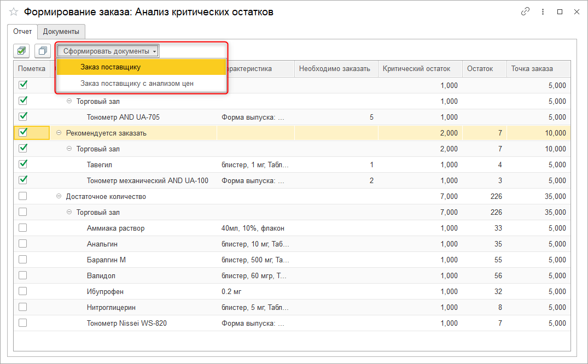Click the Остаток column header

pyautogui.click(x=485, y=69)
